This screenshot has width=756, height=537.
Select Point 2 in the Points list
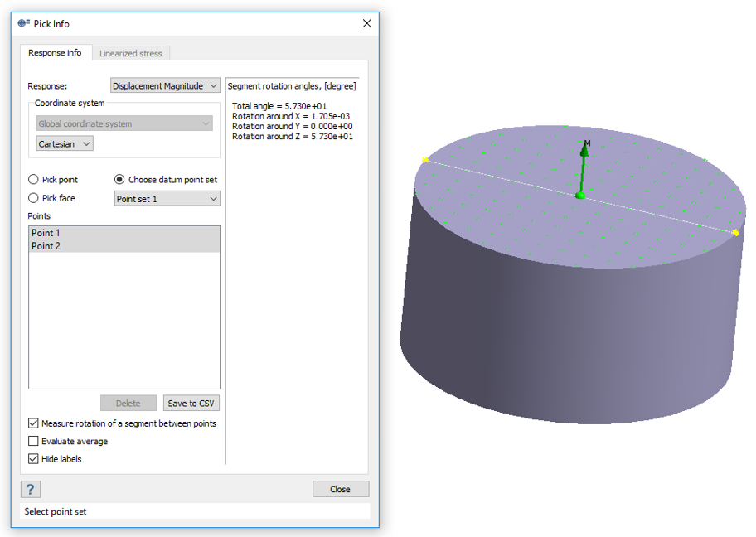pyautogui.click(x=46, y=246)
